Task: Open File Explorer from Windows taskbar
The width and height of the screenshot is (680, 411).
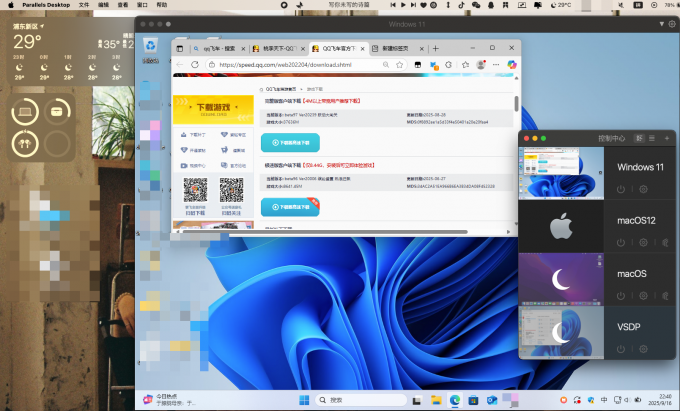Action: 436,400
